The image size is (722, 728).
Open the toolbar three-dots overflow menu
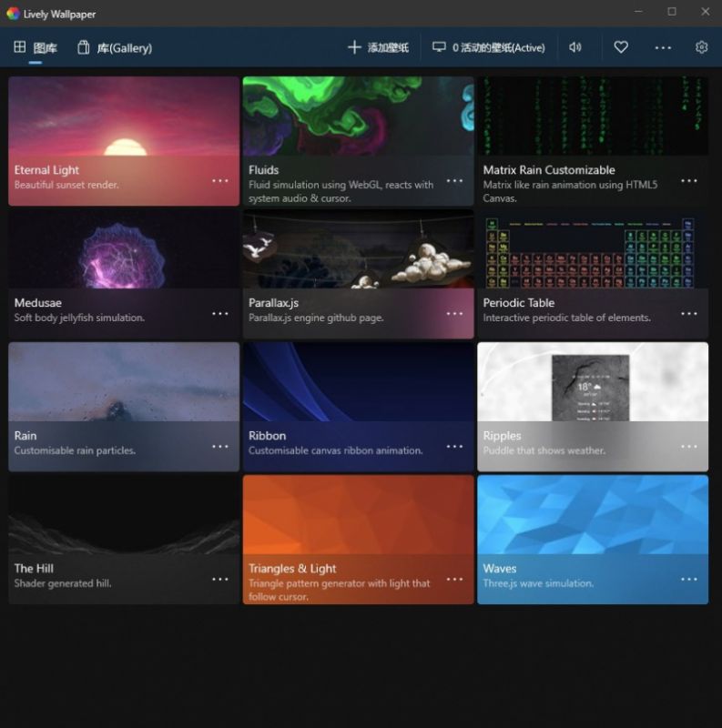pyautogui.click(x=663, y=47)
